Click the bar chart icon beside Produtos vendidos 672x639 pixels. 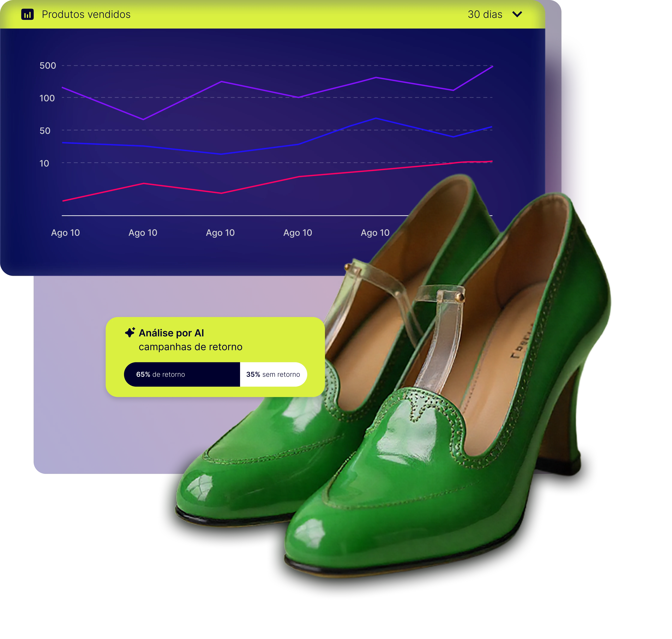[x=27, y=14]
